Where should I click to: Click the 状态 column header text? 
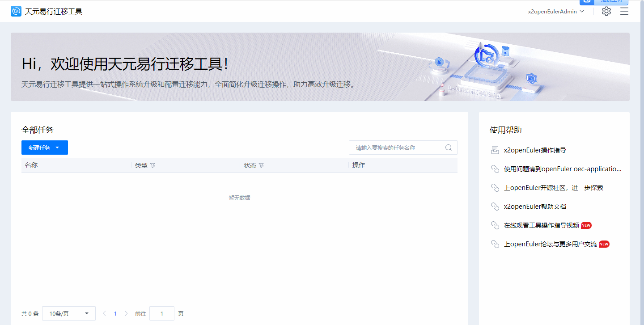(250, 165)
